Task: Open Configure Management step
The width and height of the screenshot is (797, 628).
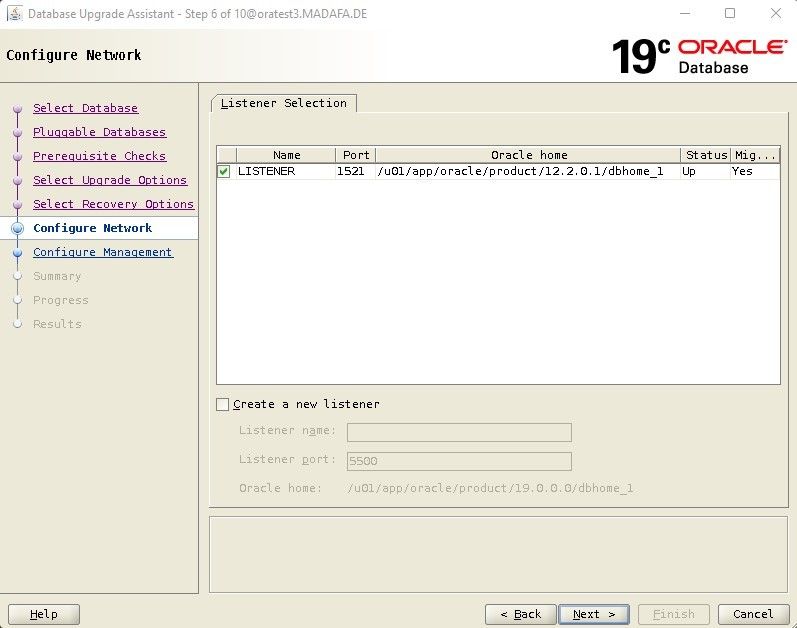Action: [103, 252]
